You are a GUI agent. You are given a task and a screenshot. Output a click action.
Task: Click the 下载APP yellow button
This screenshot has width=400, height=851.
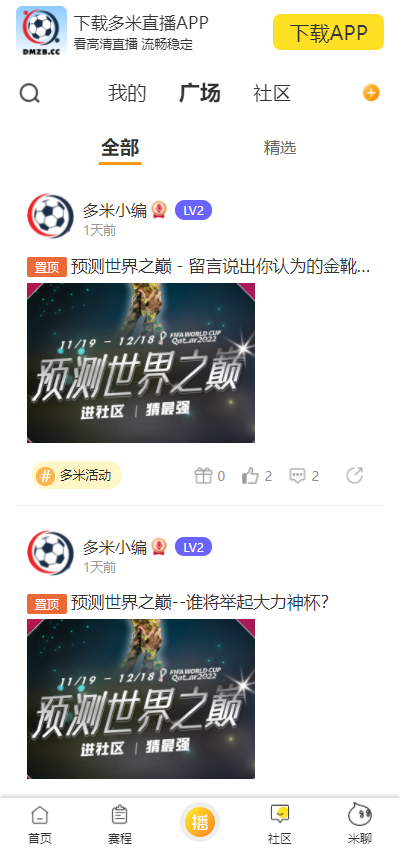coord(328,32)
